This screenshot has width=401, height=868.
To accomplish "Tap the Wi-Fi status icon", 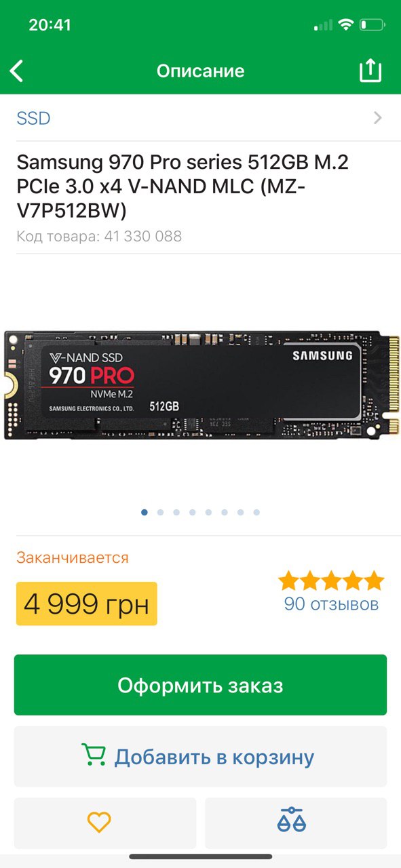I will pos(346,25).
